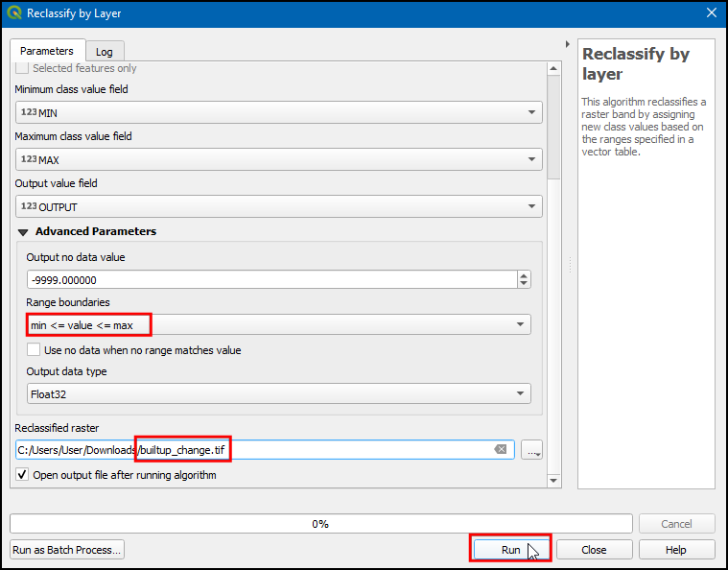Click the Output no data value field
Viewport: 728px width, 570px height.
(x=270, y=280)
